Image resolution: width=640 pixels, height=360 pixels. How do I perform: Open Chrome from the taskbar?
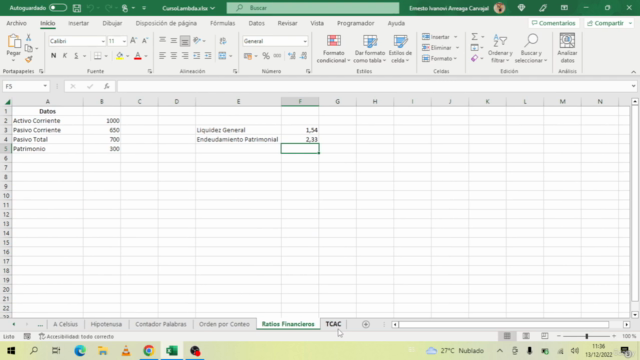149,351
